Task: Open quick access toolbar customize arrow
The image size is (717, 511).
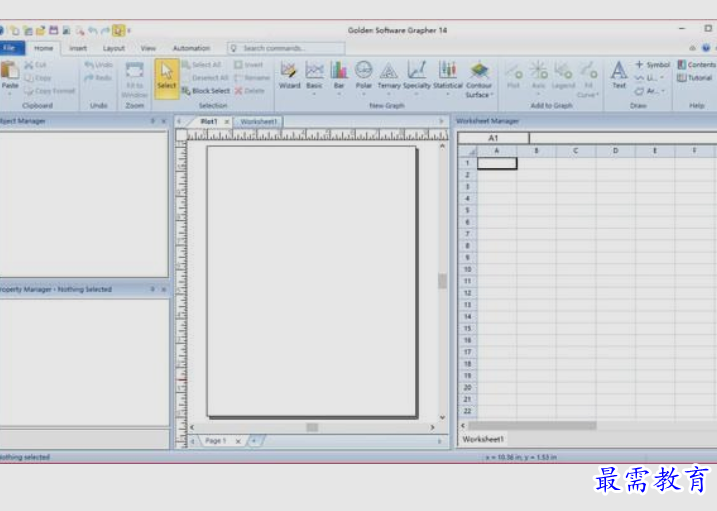Action: click(129, 31)
